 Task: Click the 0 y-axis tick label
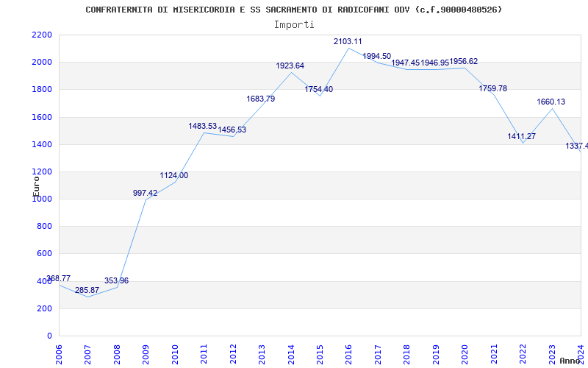(x=49, y=336)
